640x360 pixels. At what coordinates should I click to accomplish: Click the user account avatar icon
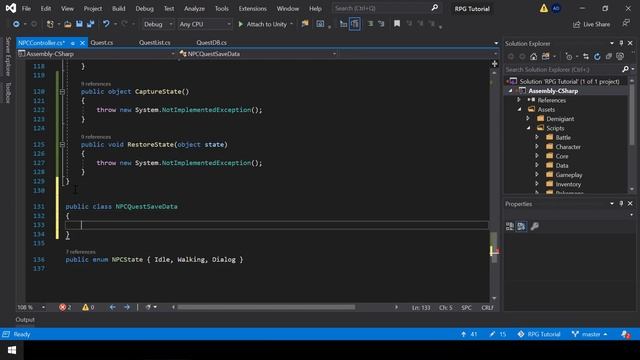point(556,9)
